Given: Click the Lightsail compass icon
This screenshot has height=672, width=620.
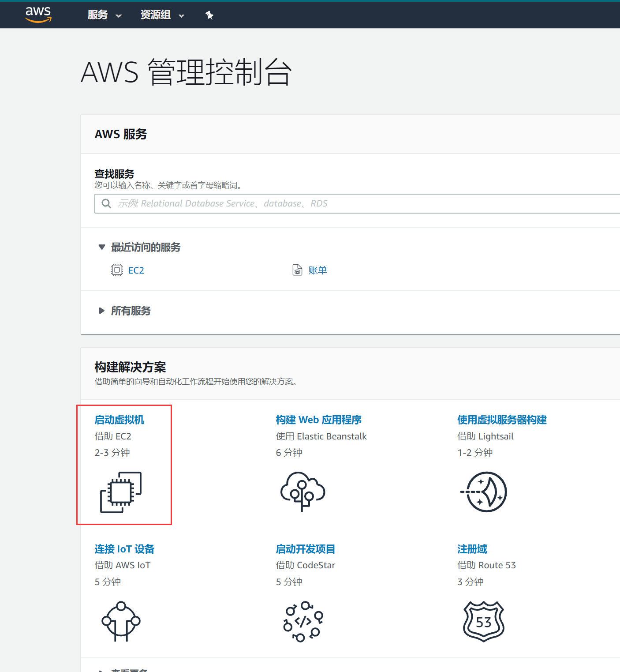Looking at the screenshot, I should 484,492.
